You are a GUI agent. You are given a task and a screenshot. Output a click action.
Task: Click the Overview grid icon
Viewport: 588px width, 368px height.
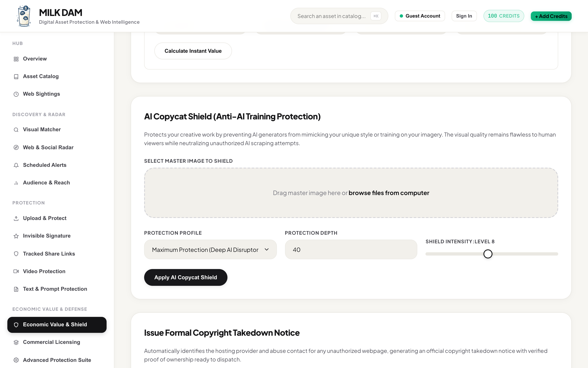pyautogui.click(x=16, y=59)
